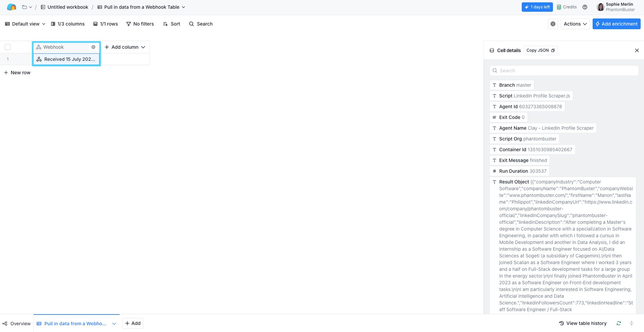Focus the Cell details search field
This screenshot has width=644, height=332.
pyautogui.click(x=564, y=71)
